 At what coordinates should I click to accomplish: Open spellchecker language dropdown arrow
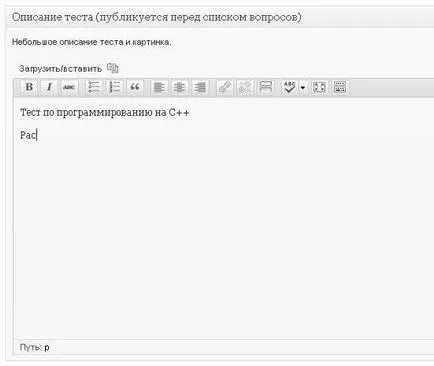tap(303, 88)
